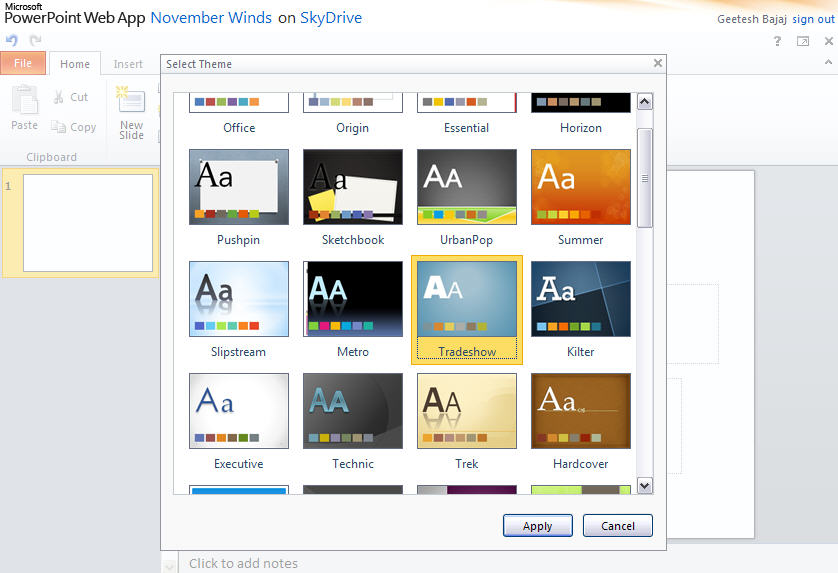Open the November Winds file link
838x573 pixels.
[211, 18]
